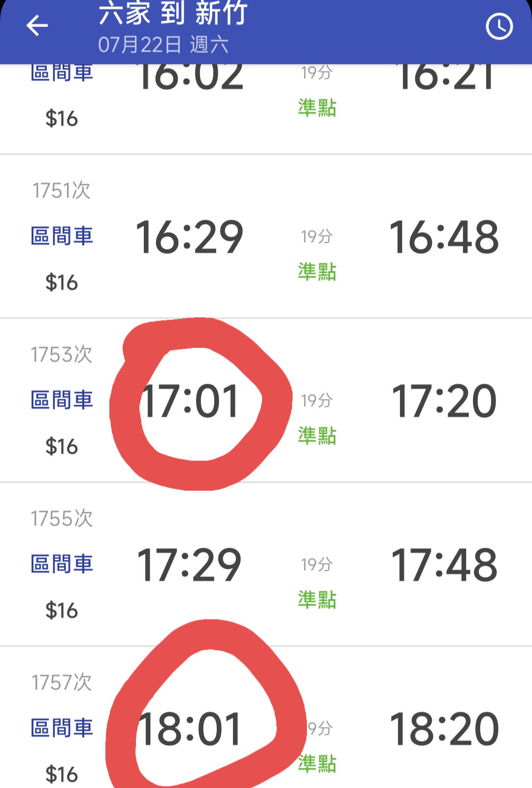The height and width of the screenshot is (788, 532).
Task: Tap the 07月22日 週六 date subtitle
Action: (163, 45)
